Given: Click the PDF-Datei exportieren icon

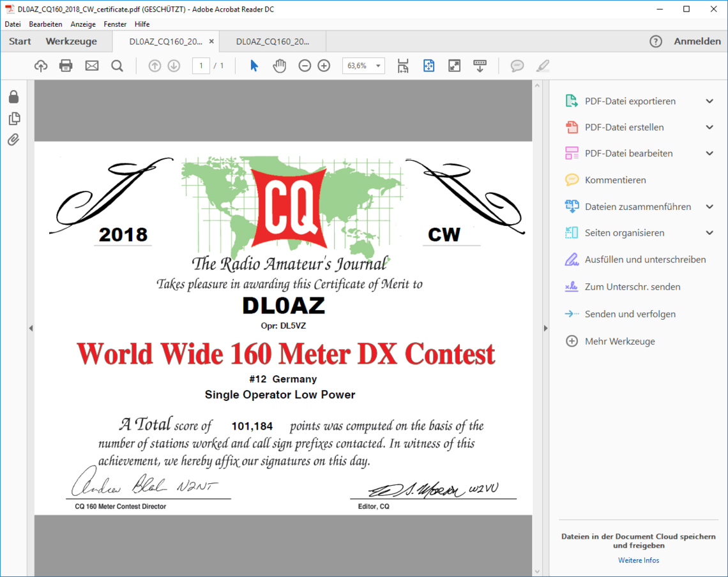Looking at the screenshot, I should [572, 101].
